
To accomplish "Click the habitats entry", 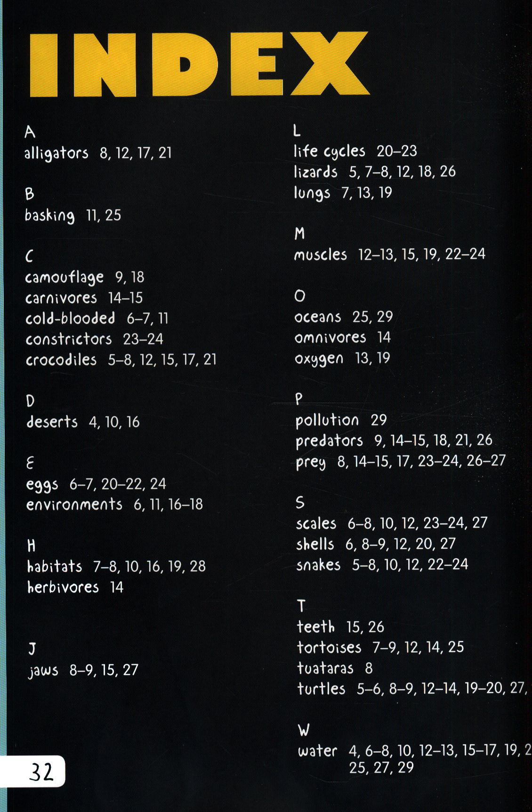I will pyautogui.click(x=116, y=567).
